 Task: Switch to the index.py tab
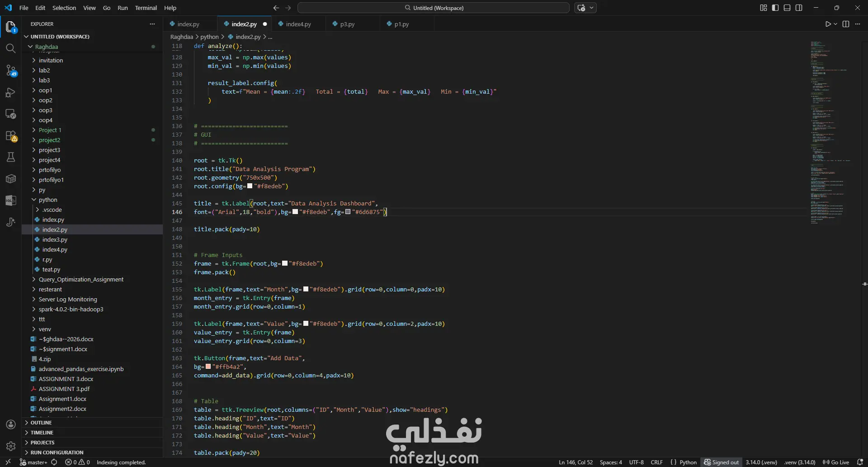click(188, 24)
